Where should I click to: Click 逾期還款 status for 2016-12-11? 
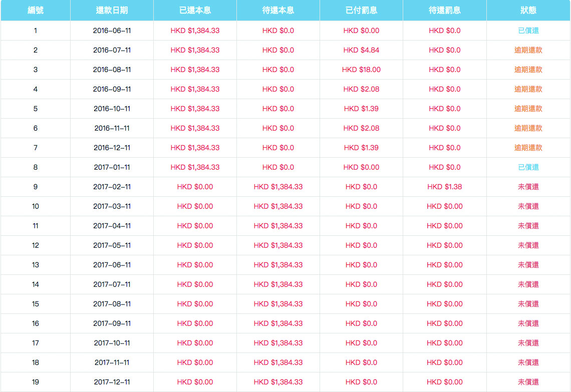(x=528, y=148)
